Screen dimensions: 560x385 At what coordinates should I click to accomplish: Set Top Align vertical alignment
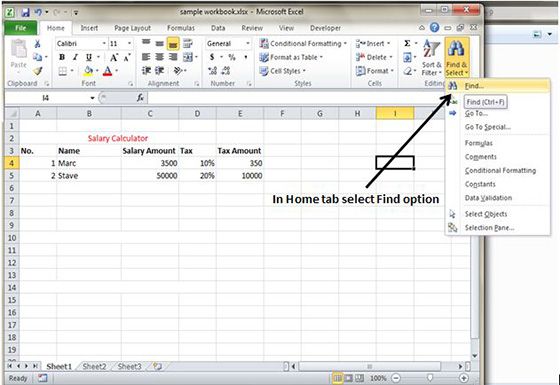[x=146, y=43]
